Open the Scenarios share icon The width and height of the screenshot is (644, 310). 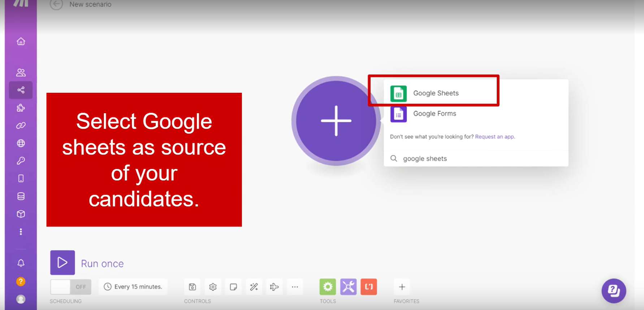pyautogui.click(x=21, y=90)
